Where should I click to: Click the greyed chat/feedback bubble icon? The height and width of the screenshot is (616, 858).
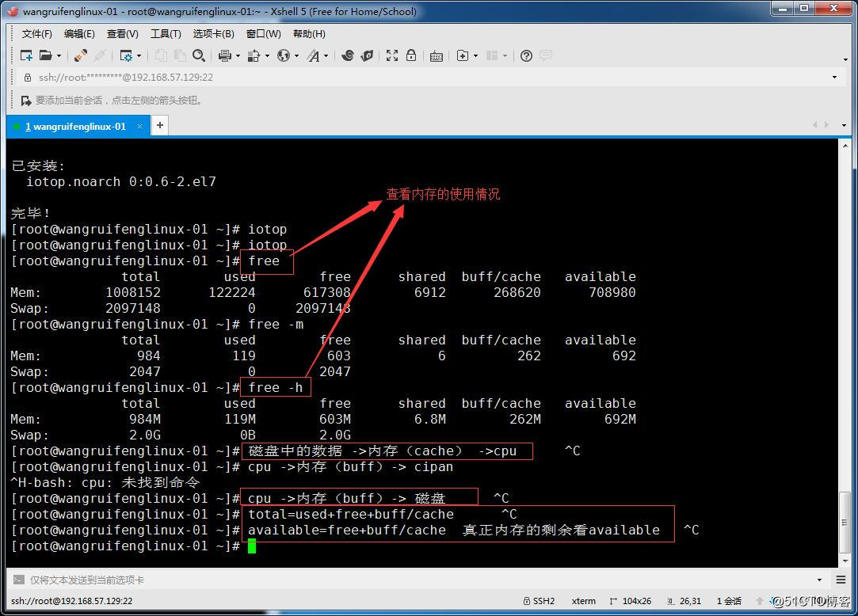(546, 55)
